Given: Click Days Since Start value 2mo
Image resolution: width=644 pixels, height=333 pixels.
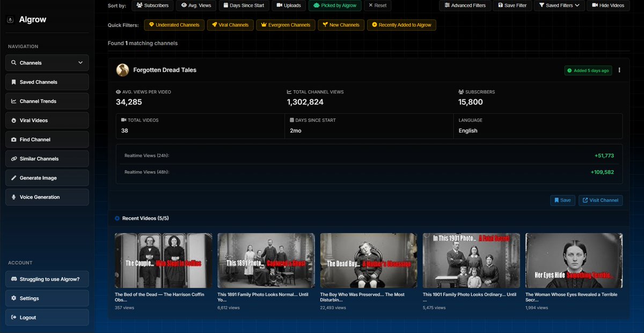Looking at the screenshot, I should (296, 130).
